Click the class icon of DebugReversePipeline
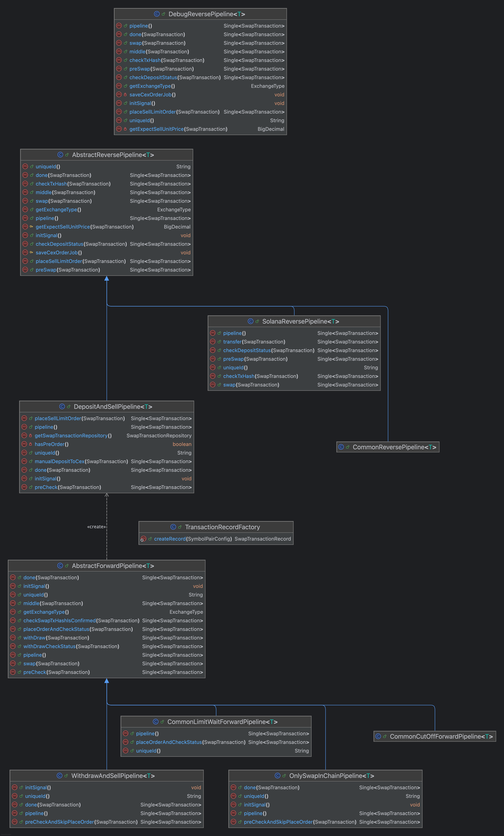The height and width of the screenshot is (836, 504). 157,14
